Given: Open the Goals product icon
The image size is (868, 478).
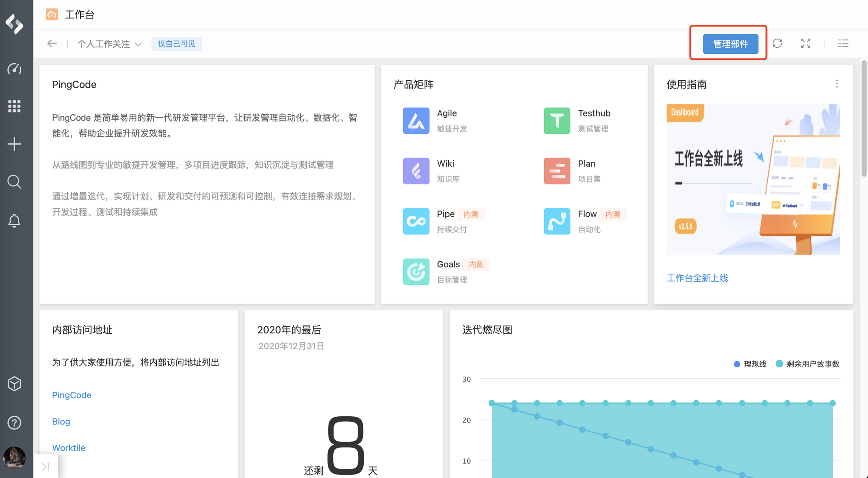Looking at the screenshot, I should click(x=416, y=272).
